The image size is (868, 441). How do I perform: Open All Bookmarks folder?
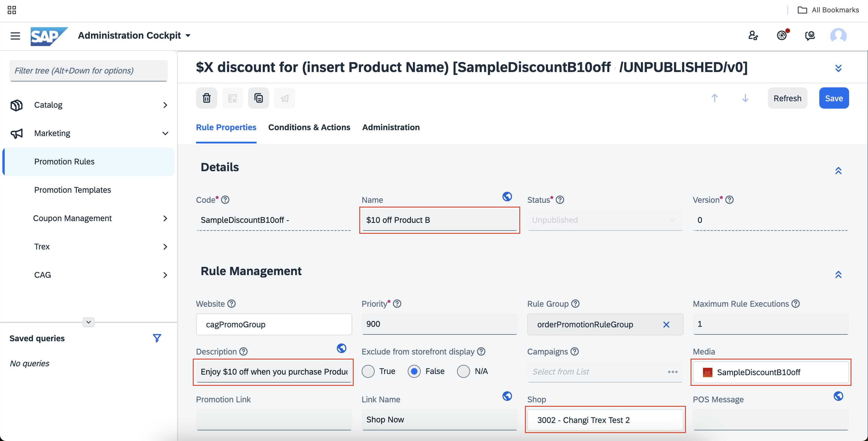point(828,10)
